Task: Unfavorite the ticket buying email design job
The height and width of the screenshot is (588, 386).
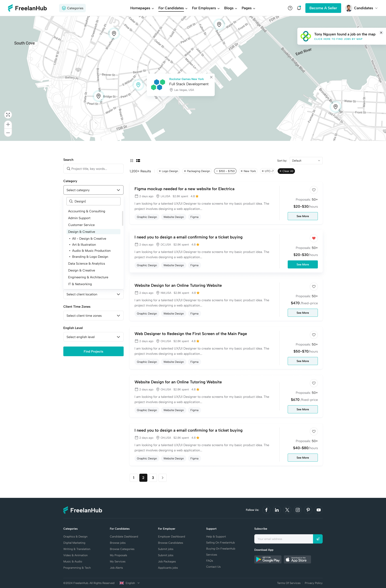Action: (x=313, y=238)
